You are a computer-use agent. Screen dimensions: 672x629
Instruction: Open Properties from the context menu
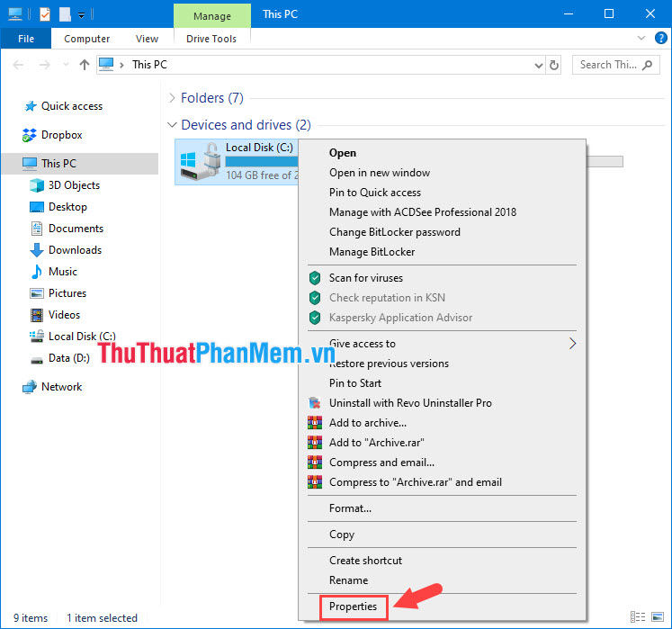pos(354,607)
